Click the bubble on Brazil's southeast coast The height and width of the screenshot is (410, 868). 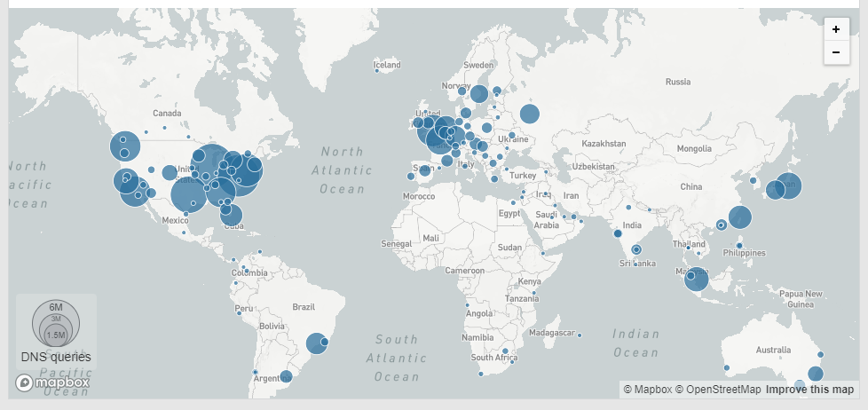click(316, 343)
